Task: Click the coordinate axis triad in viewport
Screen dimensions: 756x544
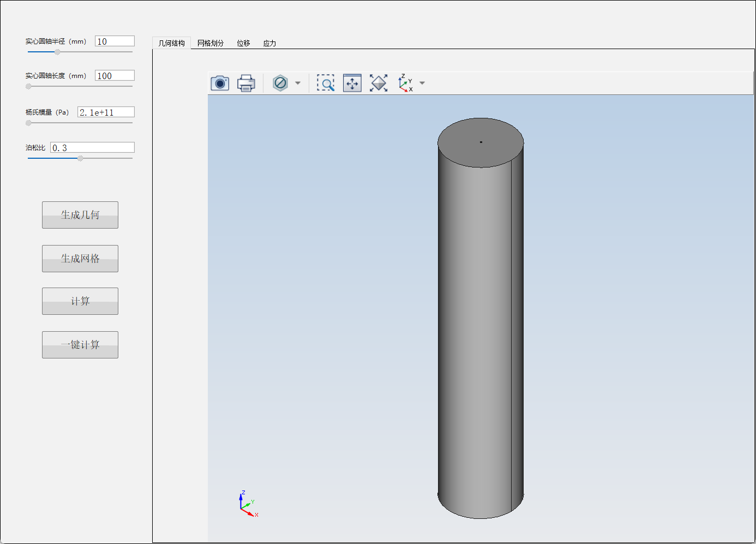Action: click(248, 504)
